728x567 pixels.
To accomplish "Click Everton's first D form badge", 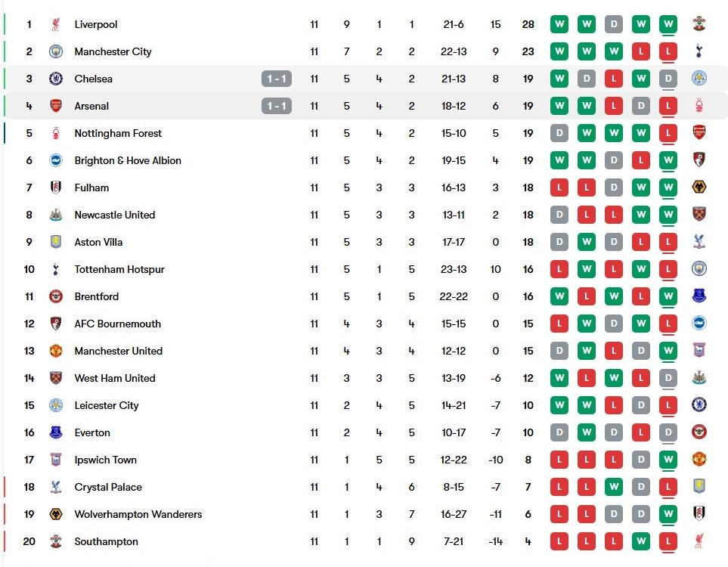I will coord(559,432).
